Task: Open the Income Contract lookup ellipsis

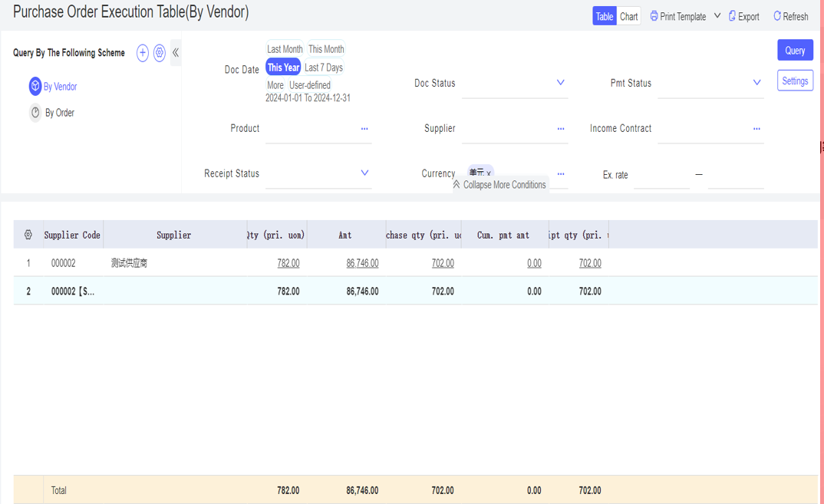Action: pyautogui.click(x=756, y=129)
